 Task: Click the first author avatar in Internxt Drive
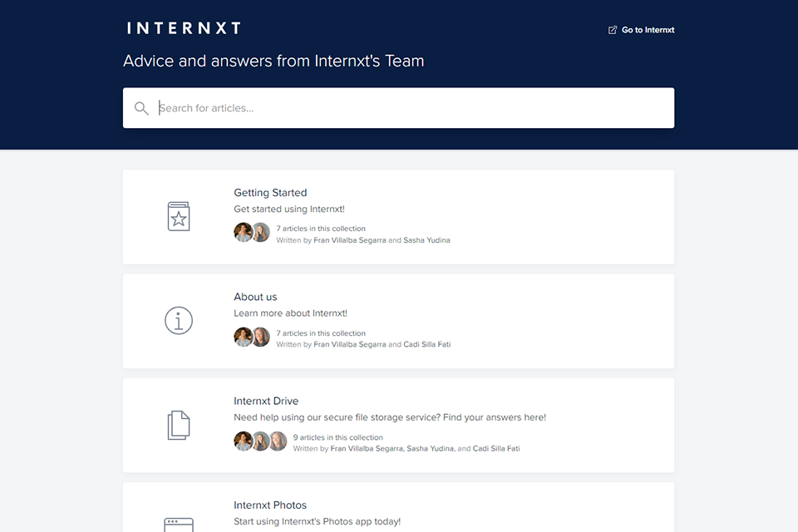[x=243, y=441]
